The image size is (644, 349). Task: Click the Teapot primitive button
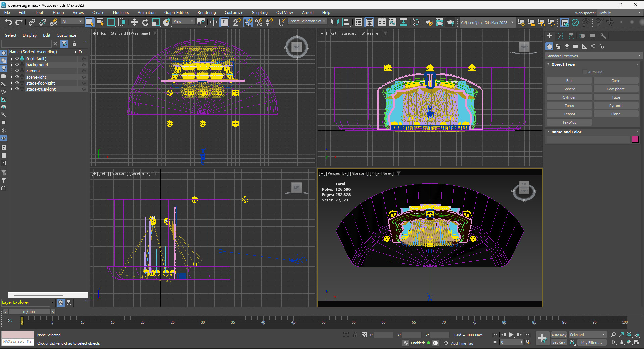[x=569, y=114]
